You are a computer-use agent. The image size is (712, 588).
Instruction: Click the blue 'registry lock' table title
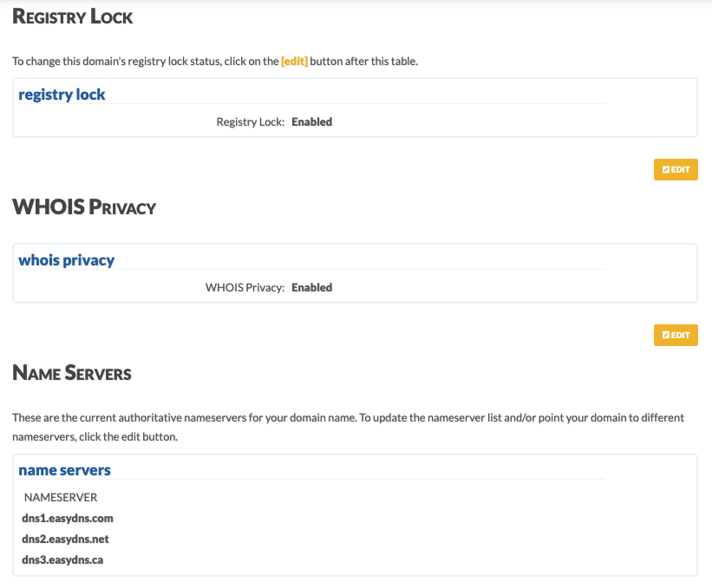62,95
